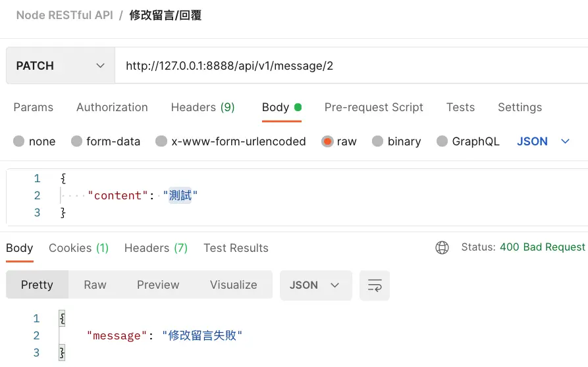
Task: Select the raw body radio button
Action: [327, 141]
